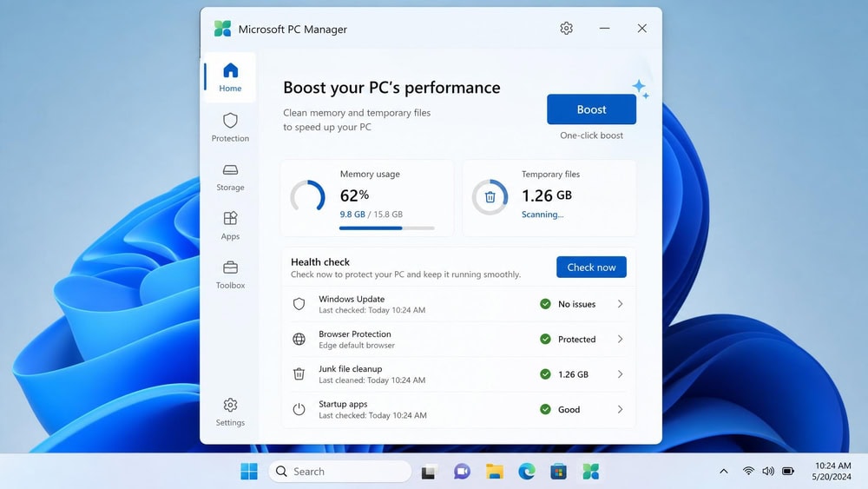Click the Browser Protection globe icon
This screenshot has width=868, height=489.
(x=299, y=339)
